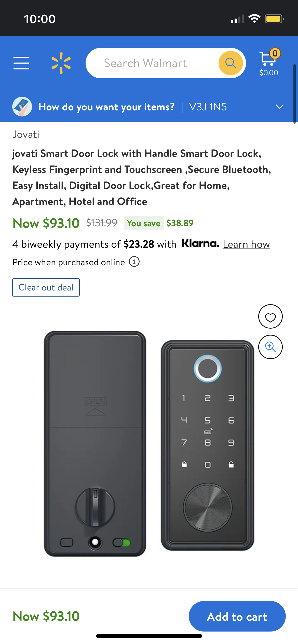This screenshot has height=644, width=298.
Task: Open the Klarna 'Learn how' link
Action: [x=246, y=244]
